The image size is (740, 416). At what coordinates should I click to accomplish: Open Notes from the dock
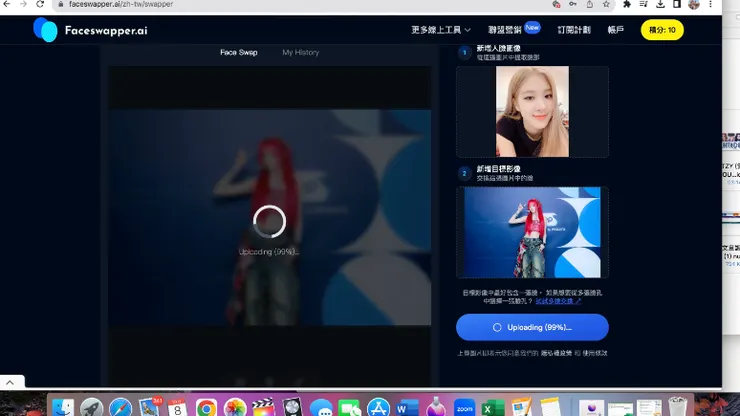pos(550,408)
